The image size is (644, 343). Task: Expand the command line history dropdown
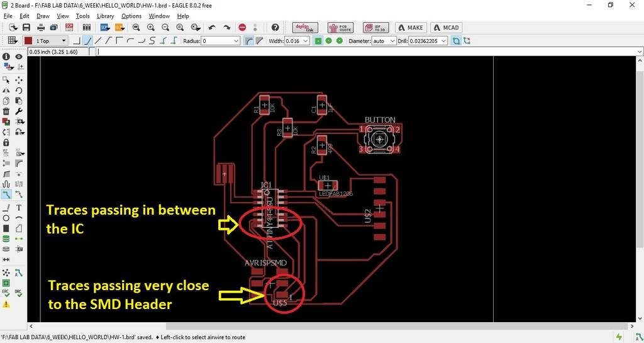(640, 52)
